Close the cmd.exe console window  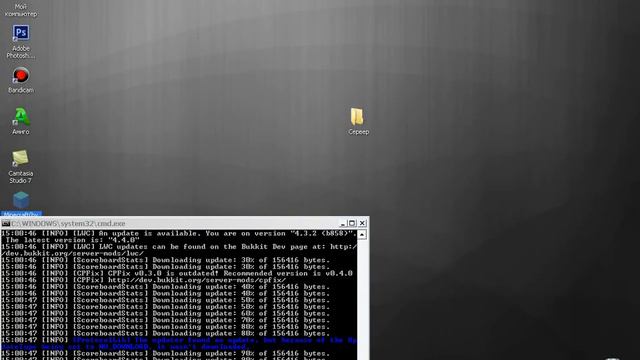[x=362, y=223]
